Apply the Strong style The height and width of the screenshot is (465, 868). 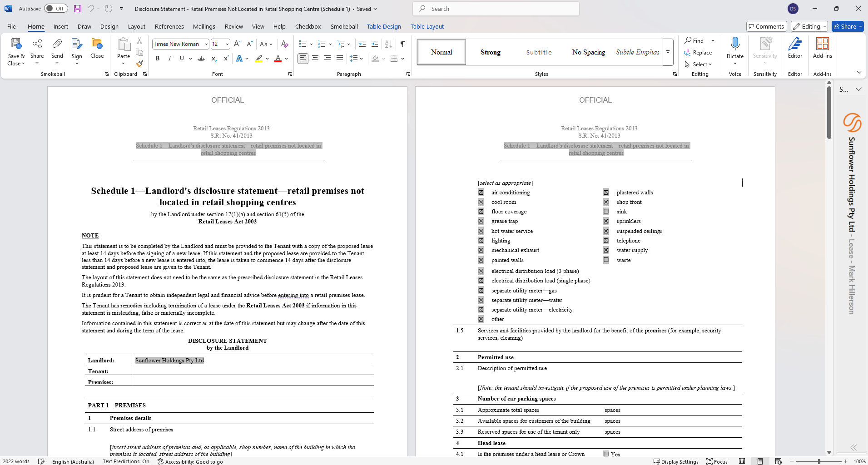(x=490, y=52)
